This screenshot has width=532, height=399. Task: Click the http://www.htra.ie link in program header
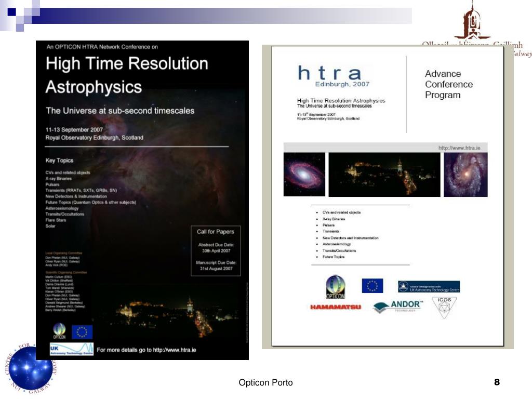point(459,148)
